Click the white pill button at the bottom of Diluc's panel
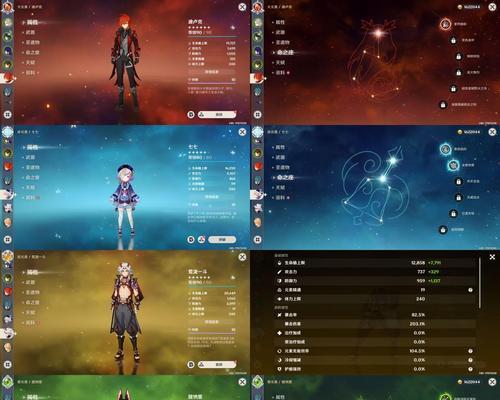Viewport: 500px width, 400px height. [217, 114]
